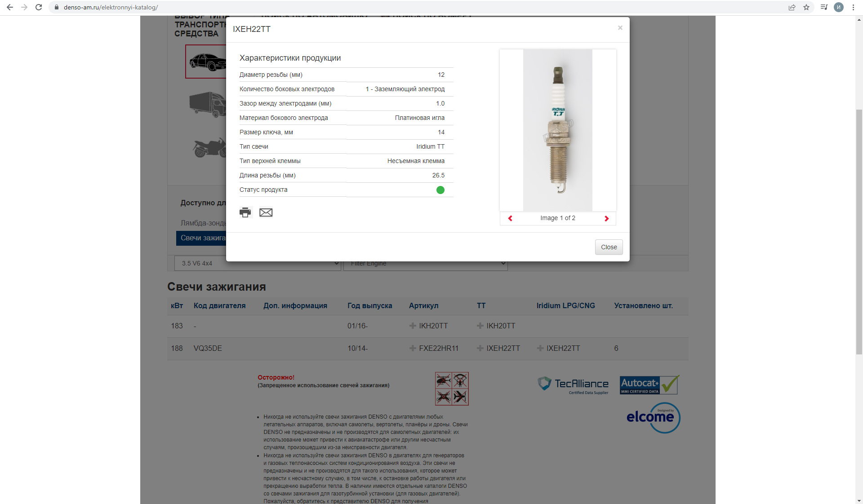Click the Несъемная клемма value
The width and height of the screenshot is (863, 504).
416,161
